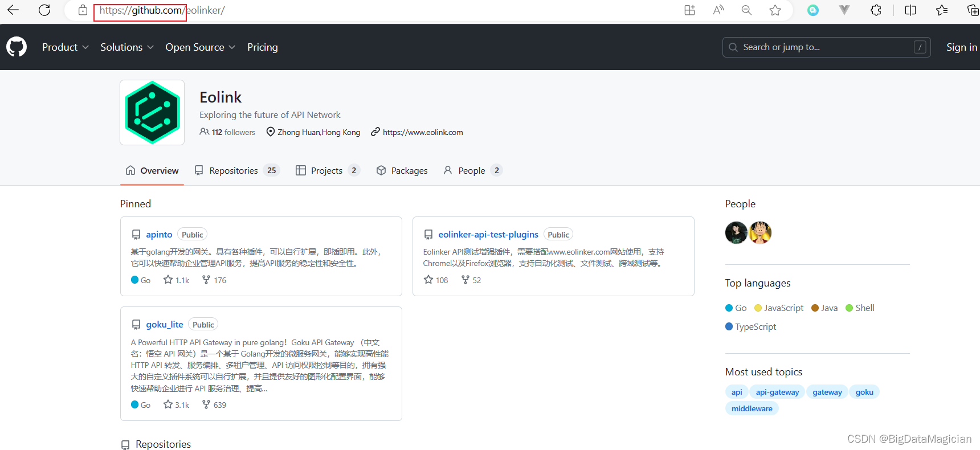Open the apps grid icon in address bar
The width and height of the screenshot is (980, 450).
(x=689, y=10)
